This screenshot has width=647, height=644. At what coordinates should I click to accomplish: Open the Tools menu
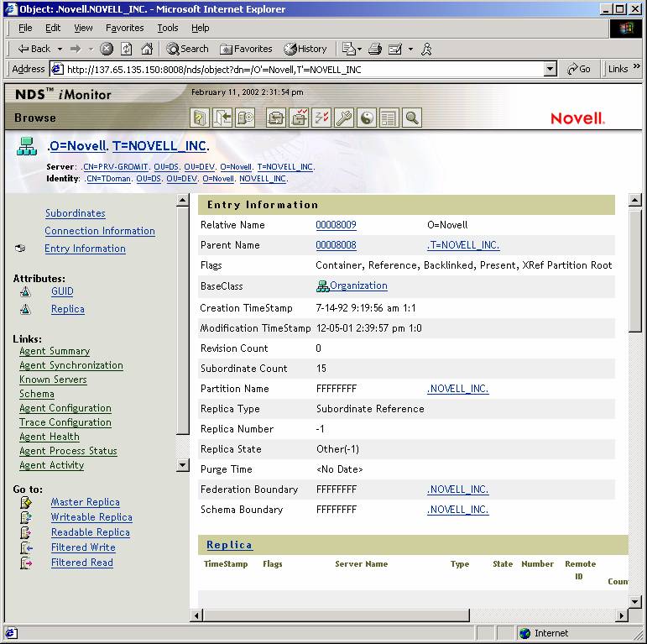coord(168,28)
